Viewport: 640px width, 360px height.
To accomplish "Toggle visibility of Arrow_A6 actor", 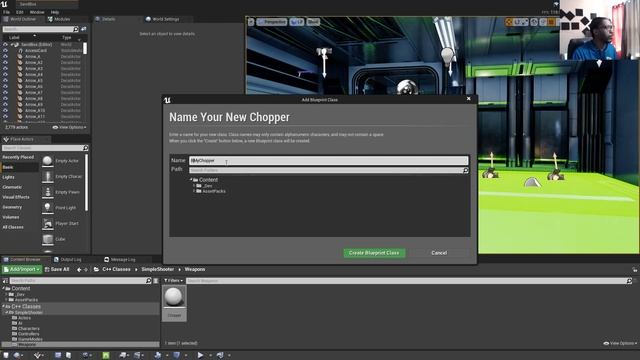I will point(5,87).
